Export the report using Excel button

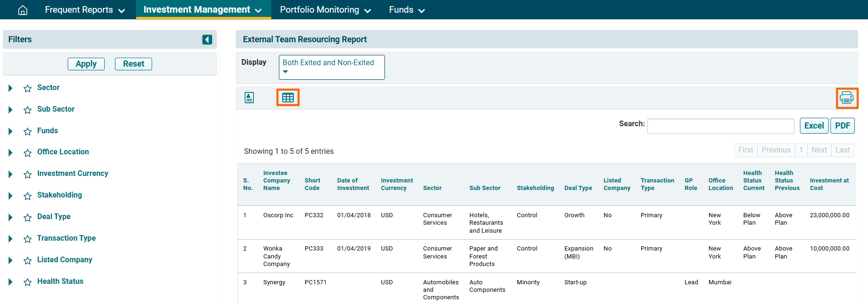(x=814, y=126)
